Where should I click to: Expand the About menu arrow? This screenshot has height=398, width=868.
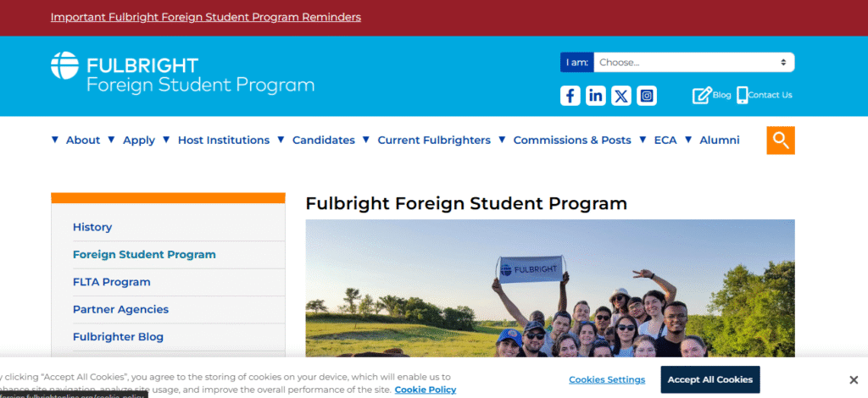pyautogui.click(x=55, y=140)
